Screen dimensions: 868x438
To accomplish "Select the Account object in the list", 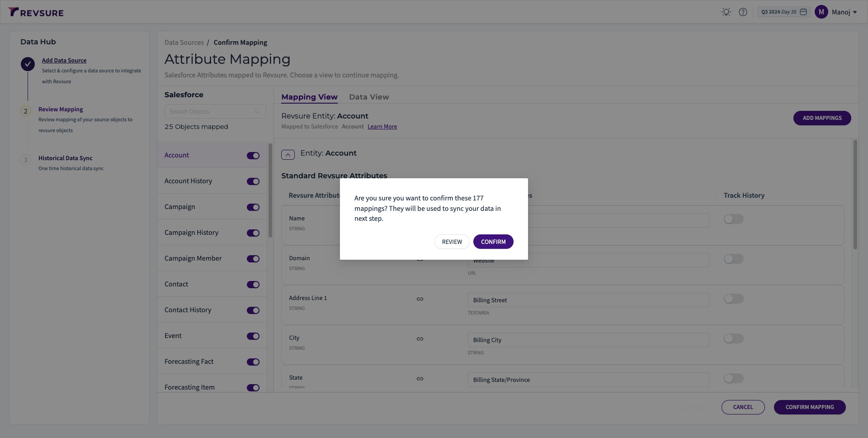I will [212, 155].
